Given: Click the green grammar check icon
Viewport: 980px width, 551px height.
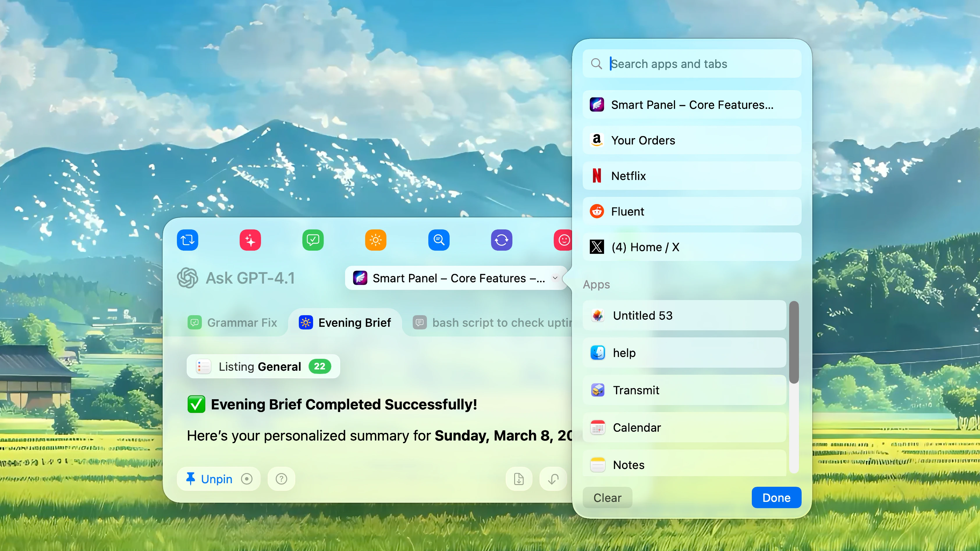Looking at the screenshot, I should [x=313, y=240].
